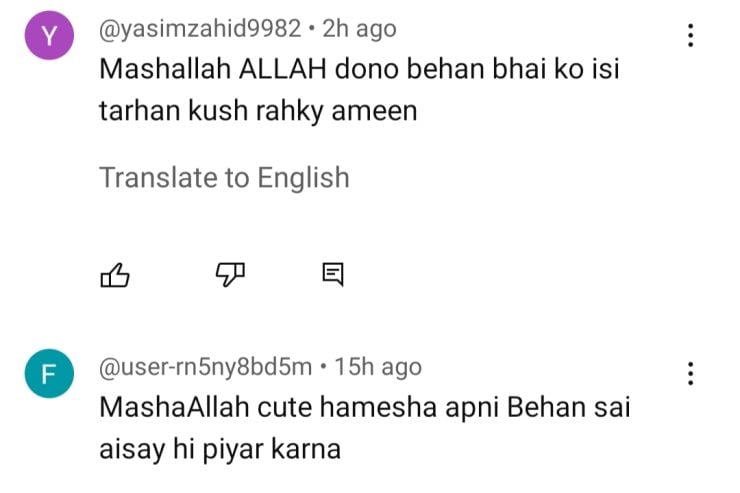
Task: Click the word "hamesha" in the second comment
Action: [x=361, y=409]
